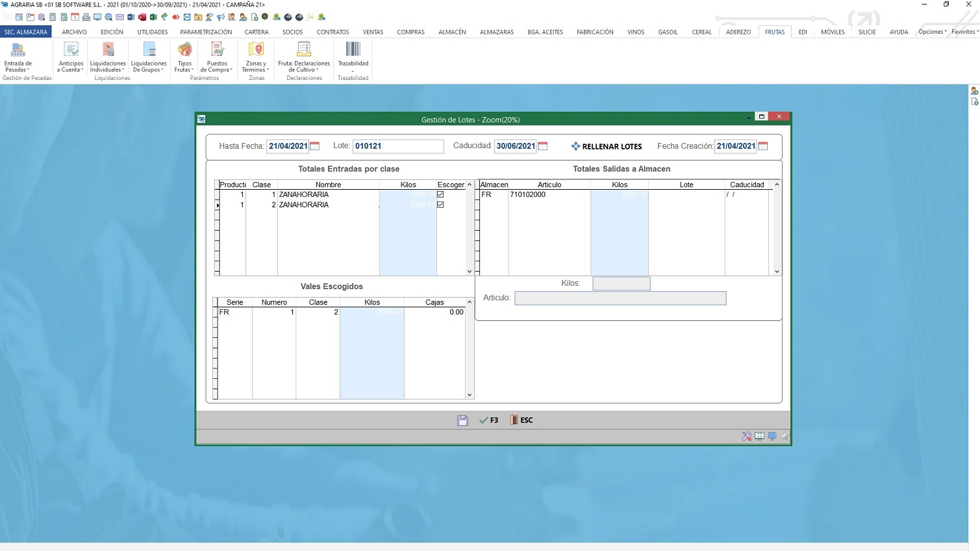
Task: Open the Caducidad calendar picker
Action: click(x=543, y=146)
